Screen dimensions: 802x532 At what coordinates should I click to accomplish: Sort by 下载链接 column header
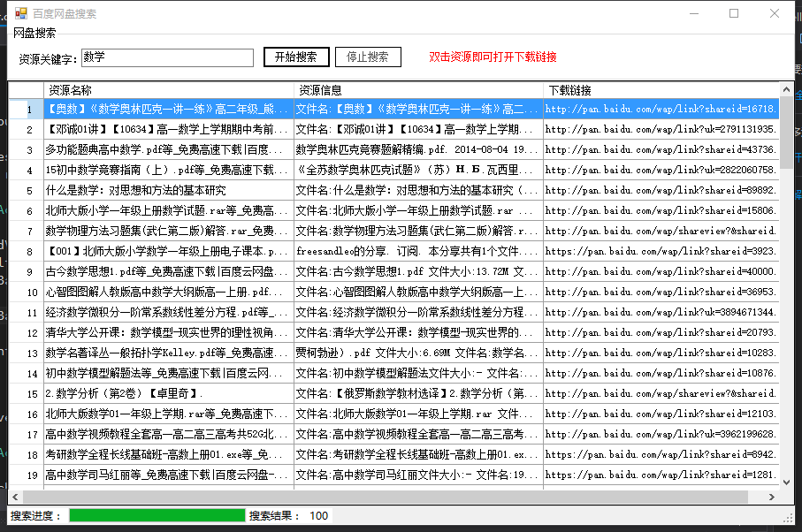coord(661,90)
